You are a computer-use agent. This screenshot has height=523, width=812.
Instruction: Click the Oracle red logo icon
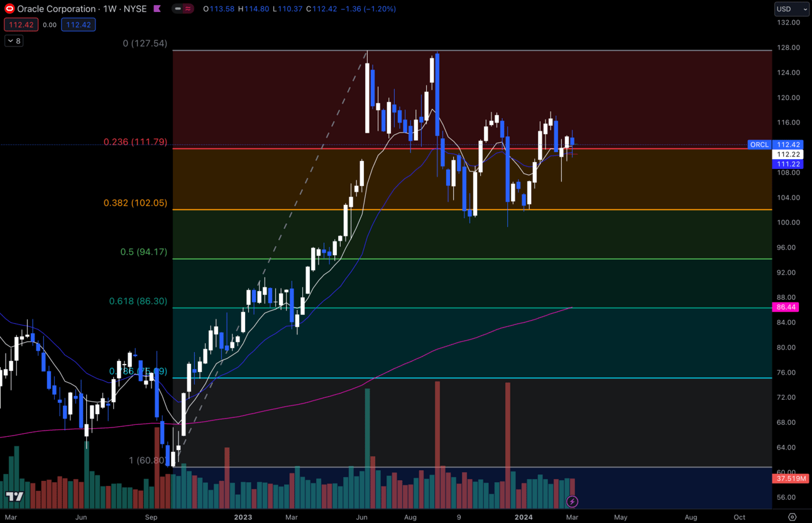(x=9, y=9)
